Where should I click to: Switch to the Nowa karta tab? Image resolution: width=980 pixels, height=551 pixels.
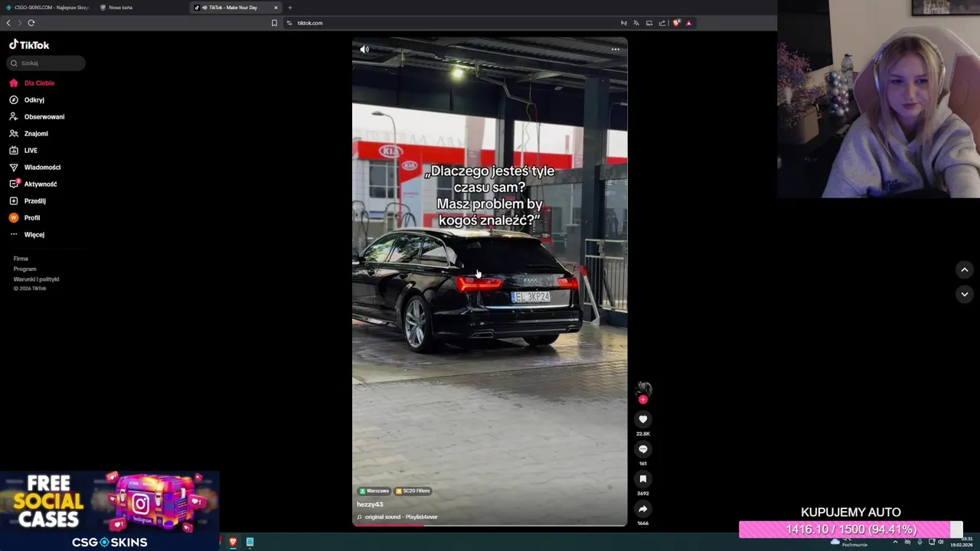(142, 8)
